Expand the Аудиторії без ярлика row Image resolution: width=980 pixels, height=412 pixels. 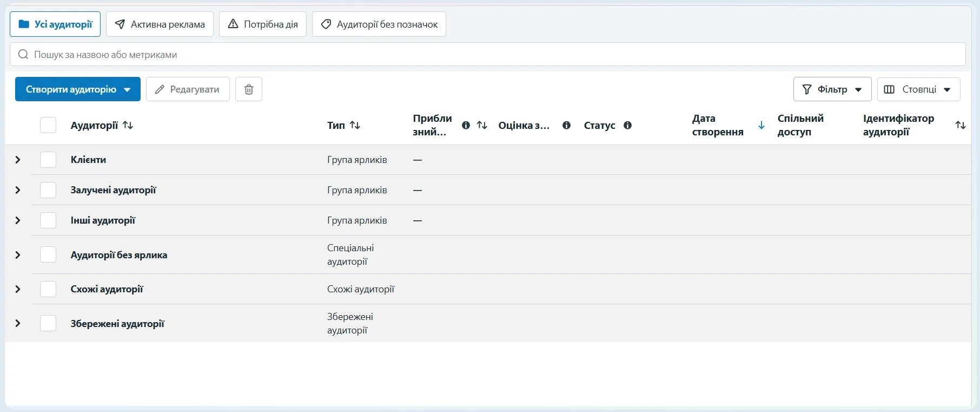18,254
